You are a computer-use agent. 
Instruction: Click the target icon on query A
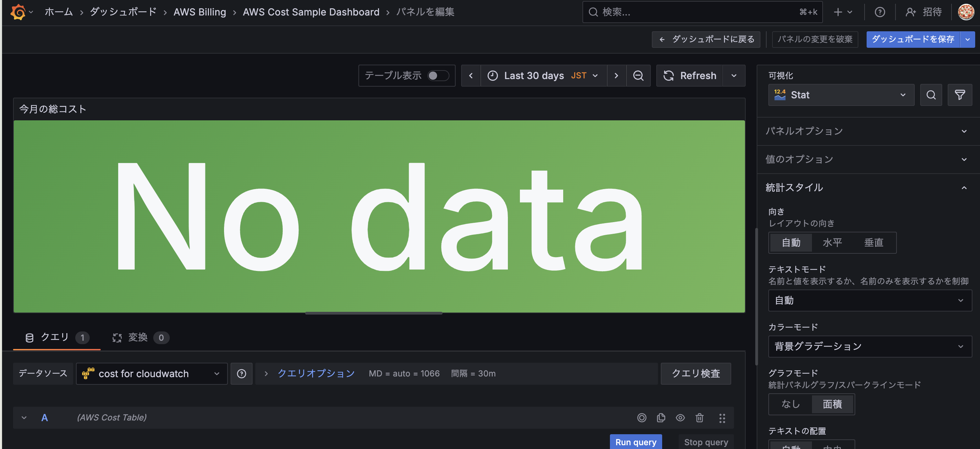[642, 418]
